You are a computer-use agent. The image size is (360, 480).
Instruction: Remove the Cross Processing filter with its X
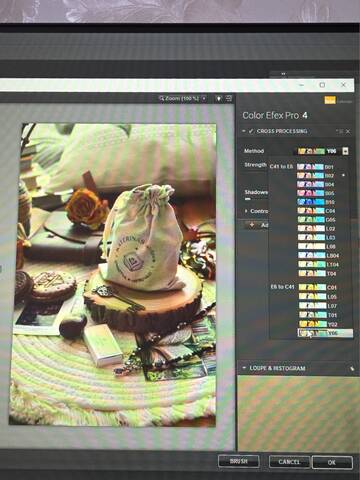tap(348, 131)
